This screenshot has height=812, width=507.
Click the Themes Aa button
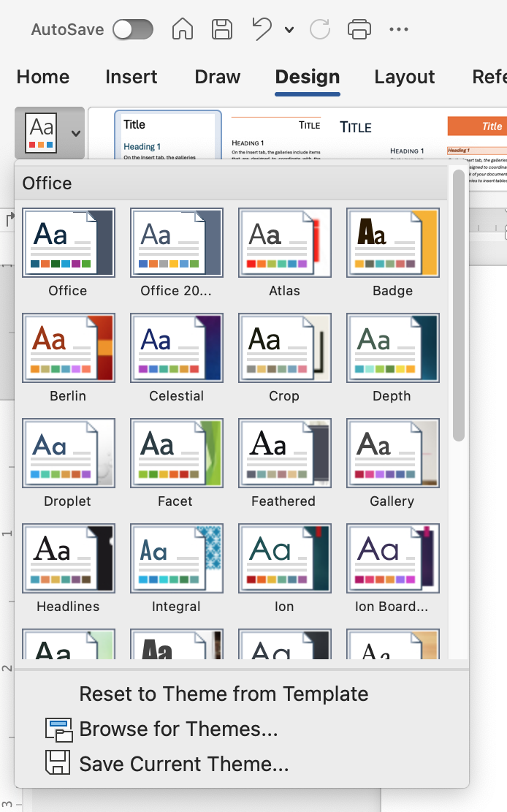click(x=42, y=133)
